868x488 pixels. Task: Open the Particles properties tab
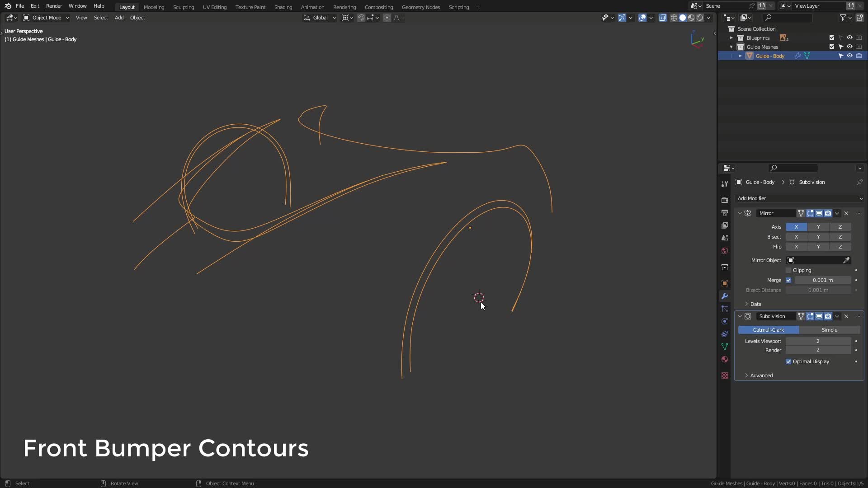725,309
